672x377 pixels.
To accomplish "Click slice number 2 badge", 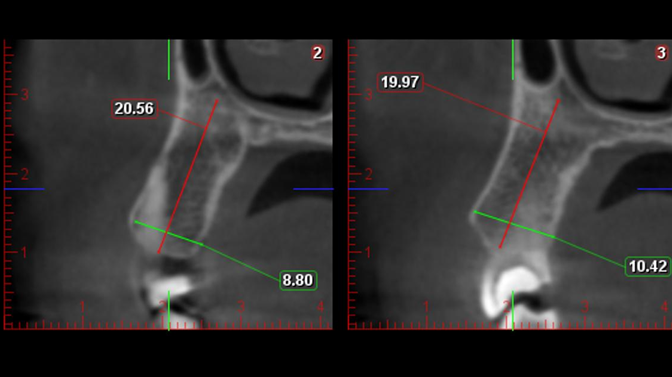I will click(x=318, y=53).
